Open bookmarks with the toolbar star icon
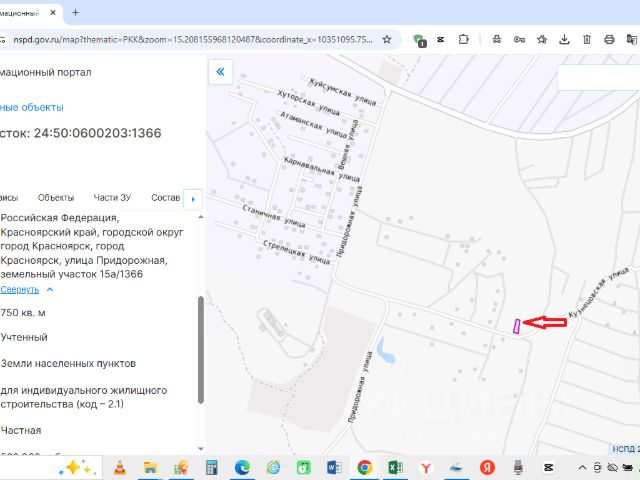The width and height of the screenshot is (640, 480). pyautogui.click(x=542, y=40)
